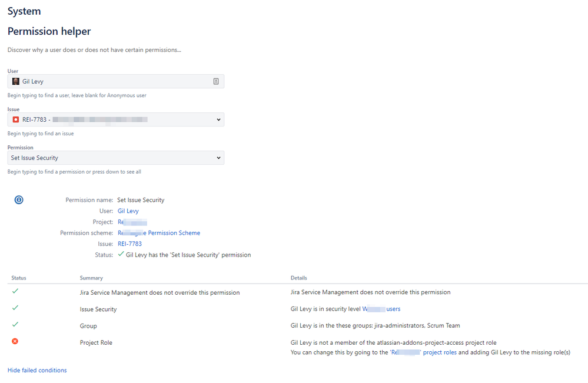Click the blue info circle icon

19,200
